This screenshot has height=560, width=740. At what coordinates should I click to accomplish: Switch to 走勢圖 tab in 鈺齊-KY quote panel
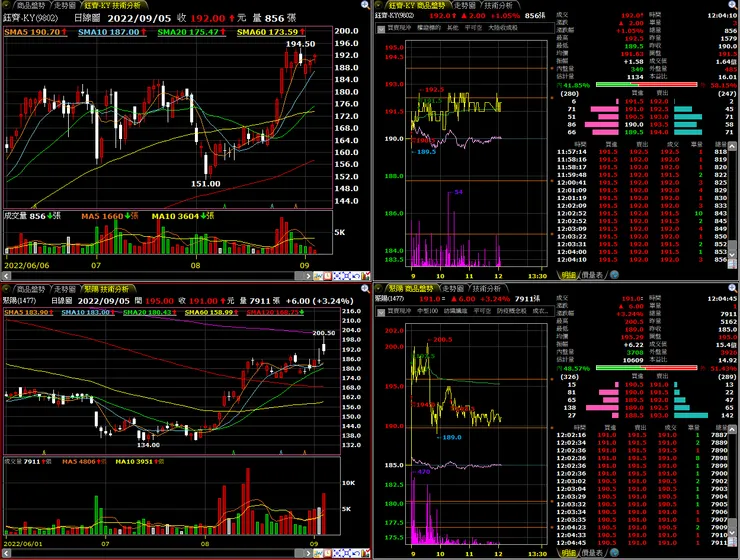(465, 6)
